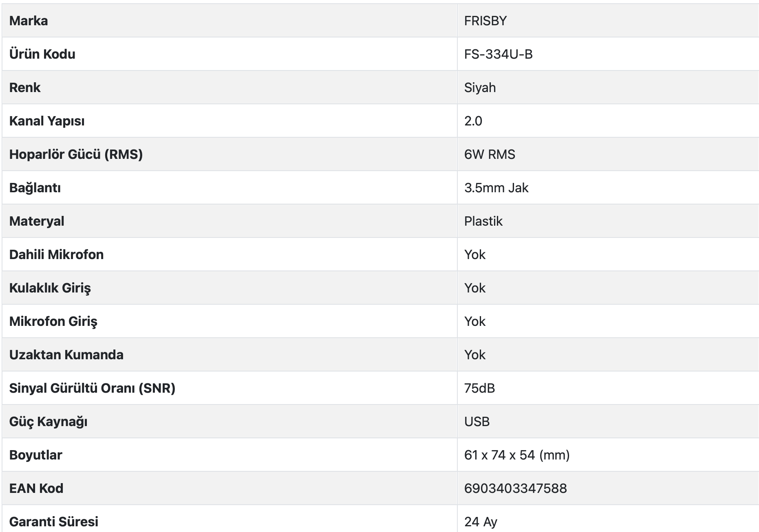Image resolution: width=759 pixels, height=532 pixels.
Task: Click the Siyah color value
Action: pyautogui.click(x=480, y=88)
